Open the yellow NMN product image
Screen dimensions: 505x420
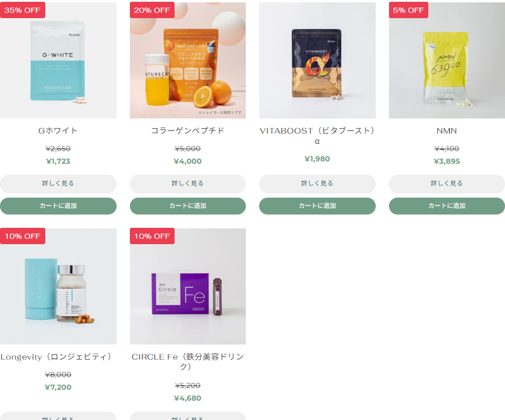[447, 60]
